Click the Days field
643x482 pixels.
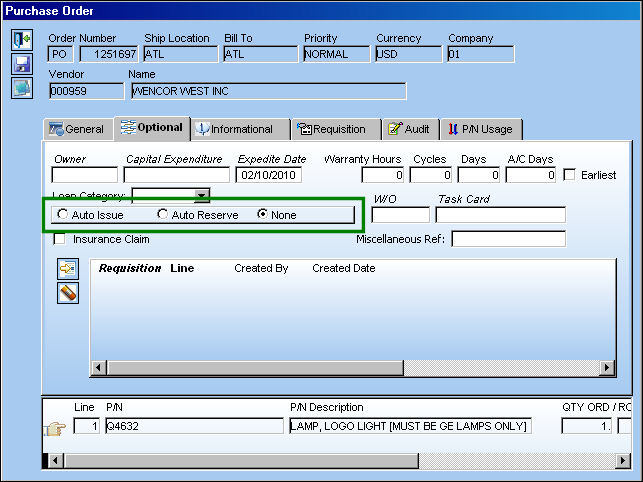click(479, 175)
